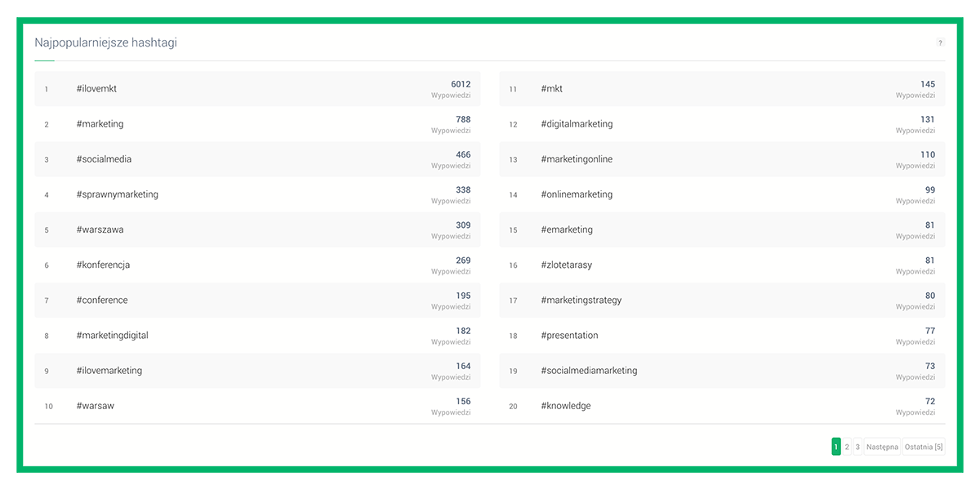Click the 788 mentions count

point(463,119)
